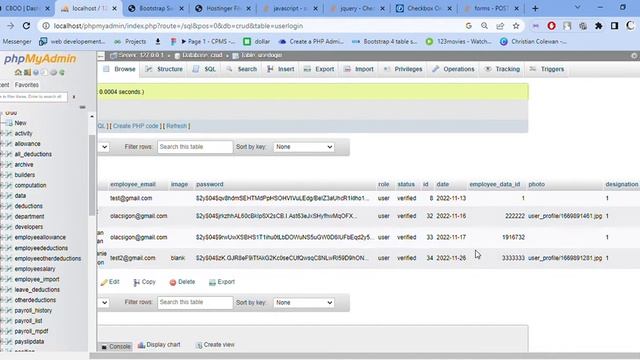Focus the top Search this table field
This screenshot has height=360, width=640.
coord(195,147)
